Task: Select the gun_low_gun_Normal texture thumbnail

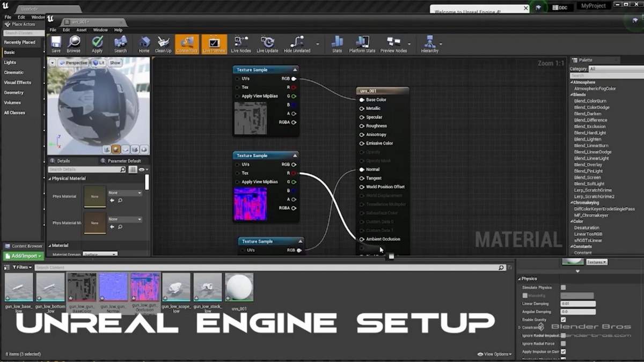Action: pos(114,287)
